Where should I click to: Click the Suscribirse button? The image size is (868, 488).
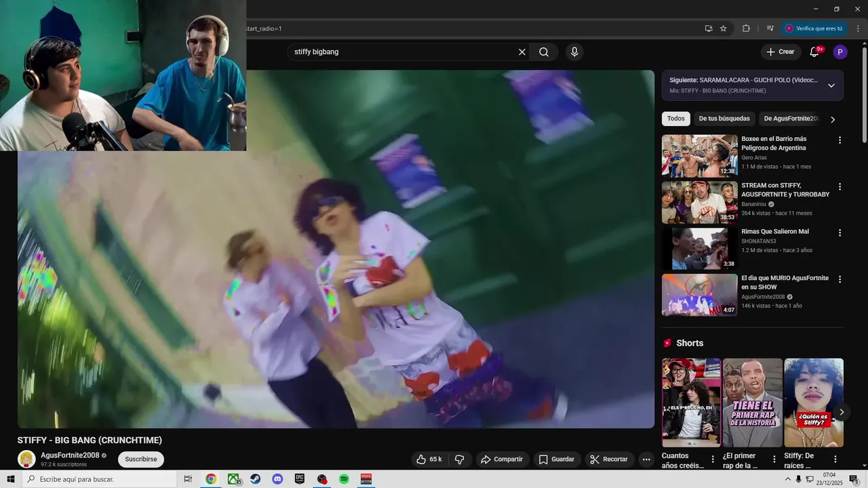[141, 460]
